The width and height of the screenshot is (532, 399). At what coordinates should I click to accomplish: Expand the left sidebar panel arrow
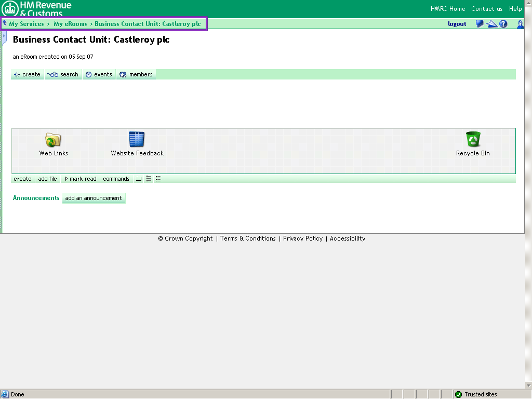(x=4, y=36)
